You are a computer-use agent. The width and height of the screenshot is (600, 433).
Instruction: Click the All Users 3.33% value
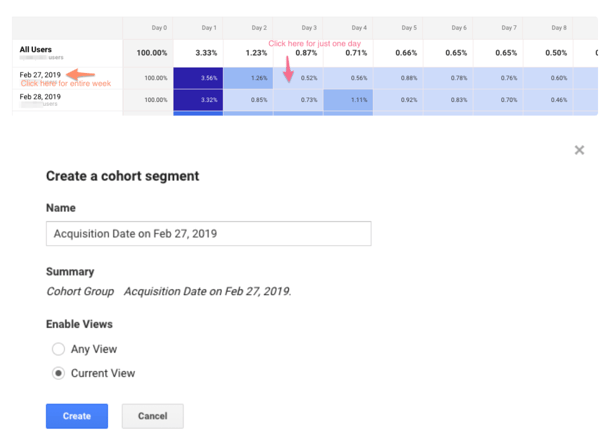tap(206, 53)
